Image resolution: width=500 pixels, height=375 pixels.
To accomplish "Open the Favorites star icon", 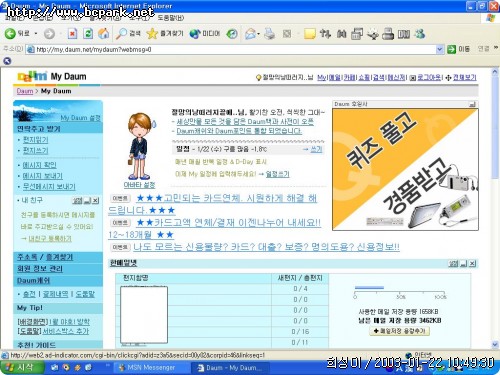I will point(152,33).
